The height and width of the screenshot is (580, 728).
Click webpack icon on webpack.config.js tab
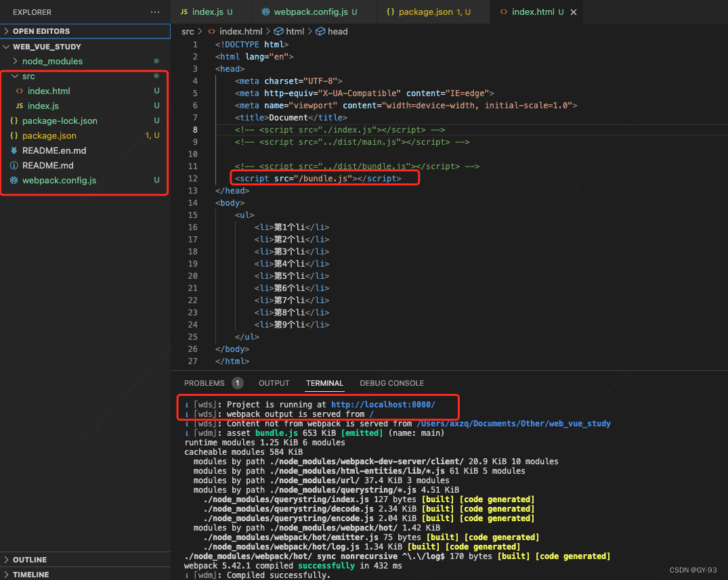pyautogui.click(x=265, y=12)
